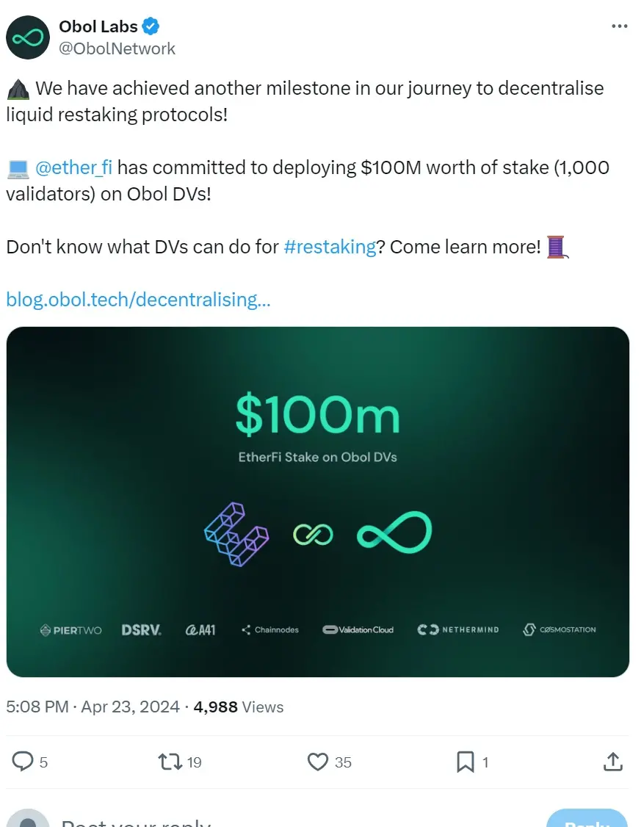Click the @ObolNetwork handle
Screen dimensions: 644x827
coord(117,48)
